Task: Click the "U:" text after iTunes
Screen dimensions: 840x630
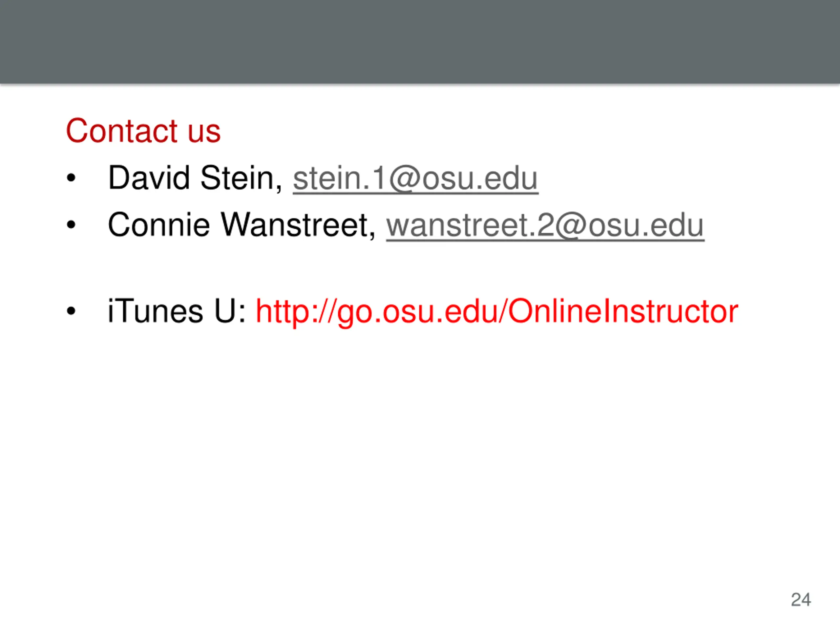Action: [x=230, y=311]
